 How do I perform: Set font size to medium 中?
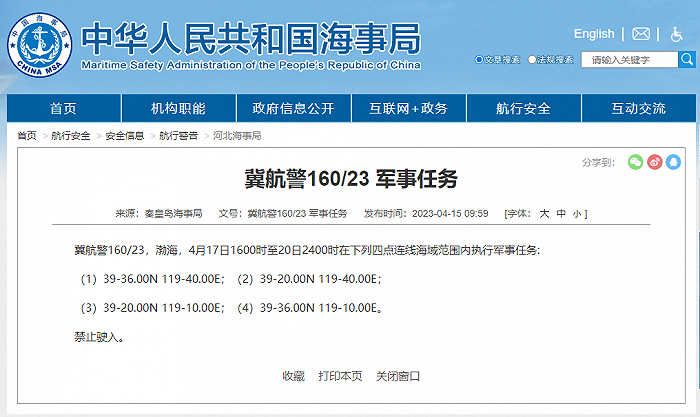coord(561,213)
